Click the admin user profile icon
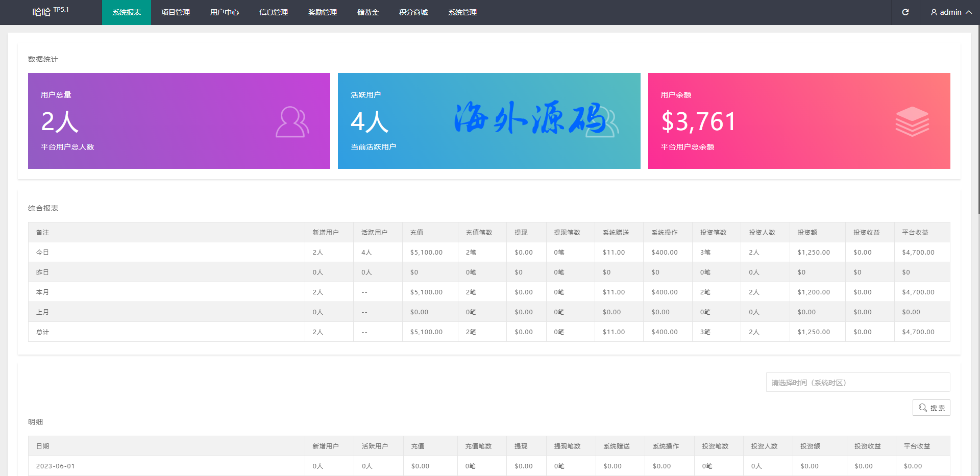 click(x=934, y=12)
